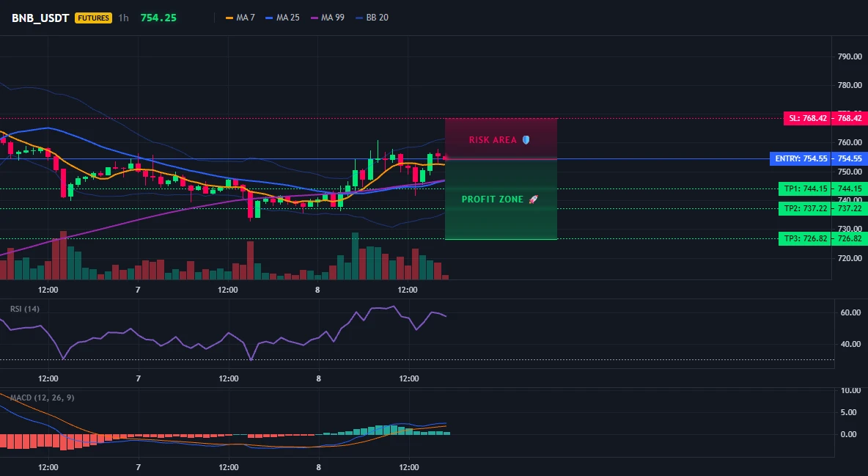The width and height of the screenshot is (868, 476).
Task: Select the 1h timeframe label
Action: pyautogui.click(x=123, y=18)
